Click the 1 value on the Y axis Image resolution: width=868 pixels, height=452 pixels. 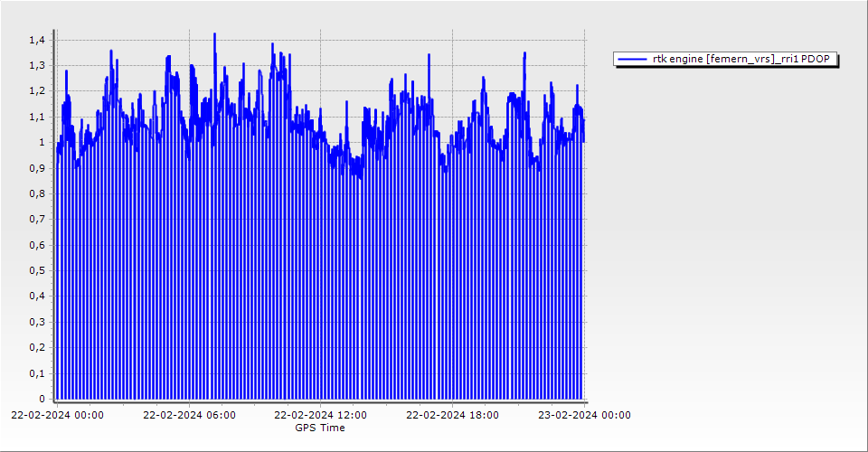pos(42,142)
